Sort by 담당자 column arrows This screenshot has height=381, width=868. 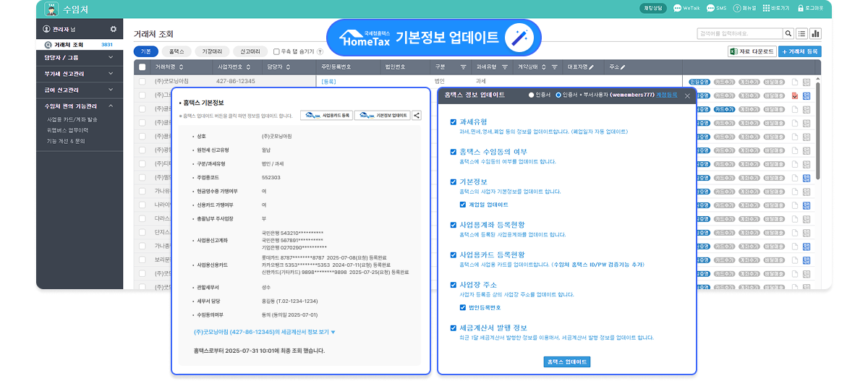coord(289,67)
